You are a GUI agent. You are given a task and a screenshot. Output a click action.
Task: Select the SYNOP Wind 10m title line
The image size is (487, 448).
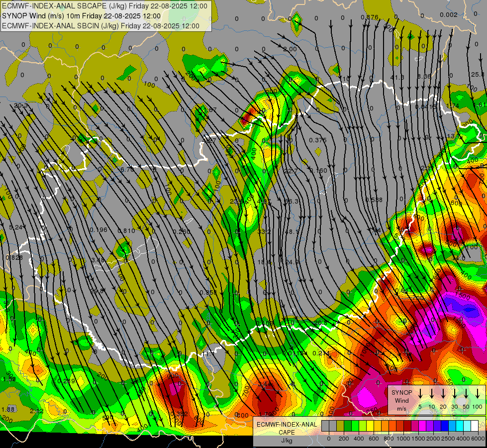pyautogui.click(x=81, y=16)
